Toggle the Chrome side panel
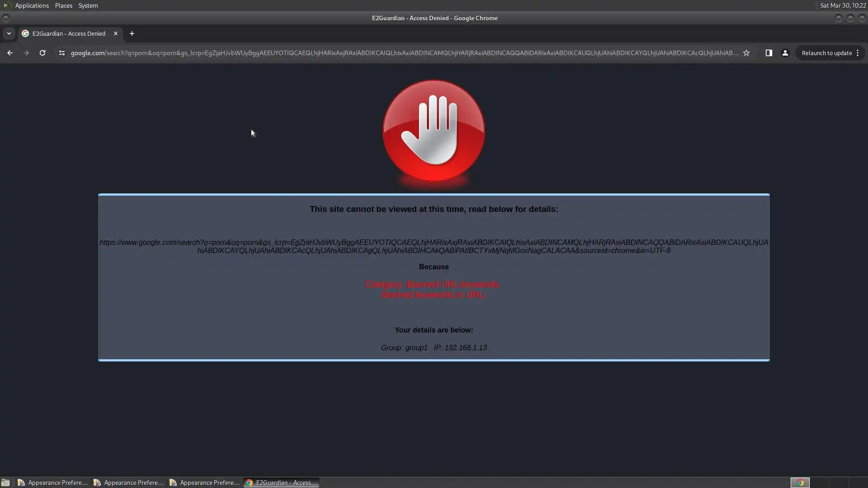Screen dimensions: 868x488 coord(769,53)
